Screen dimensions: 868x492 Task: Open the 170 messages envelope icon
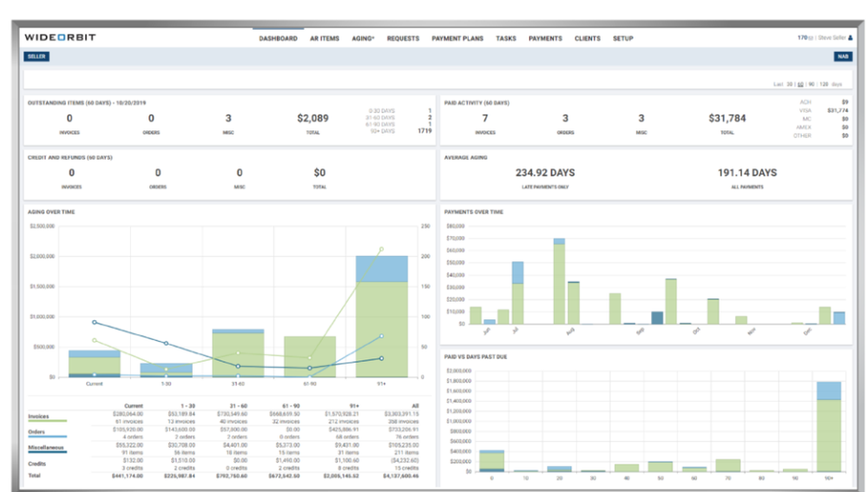click(811, 38)
